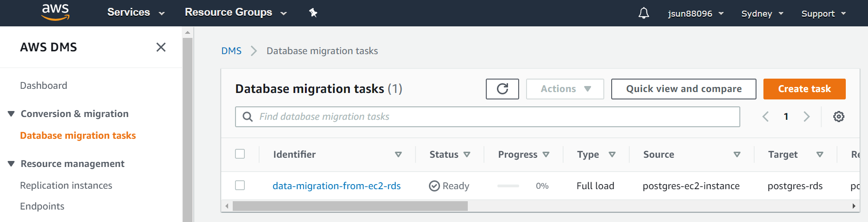Click the pin shortcut icon in navbar
This screenshot has width=868, height=222.
point(313,12)
